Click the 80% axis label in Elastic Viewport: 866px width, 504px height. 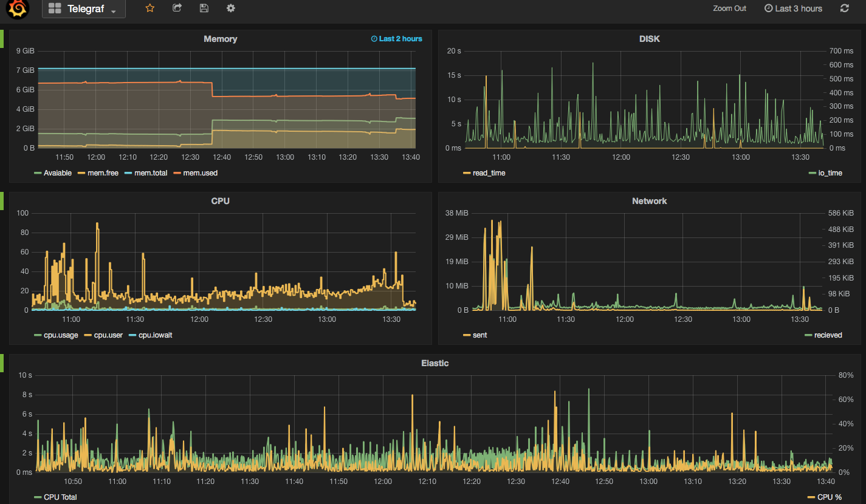coord(846,375)
